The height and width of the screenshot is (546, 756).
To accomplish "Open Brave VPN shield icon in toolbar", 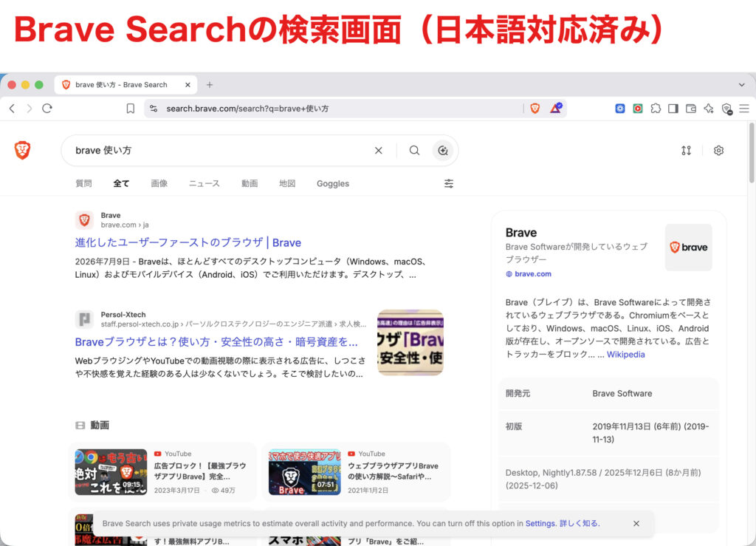I will (x=726, y=109).
